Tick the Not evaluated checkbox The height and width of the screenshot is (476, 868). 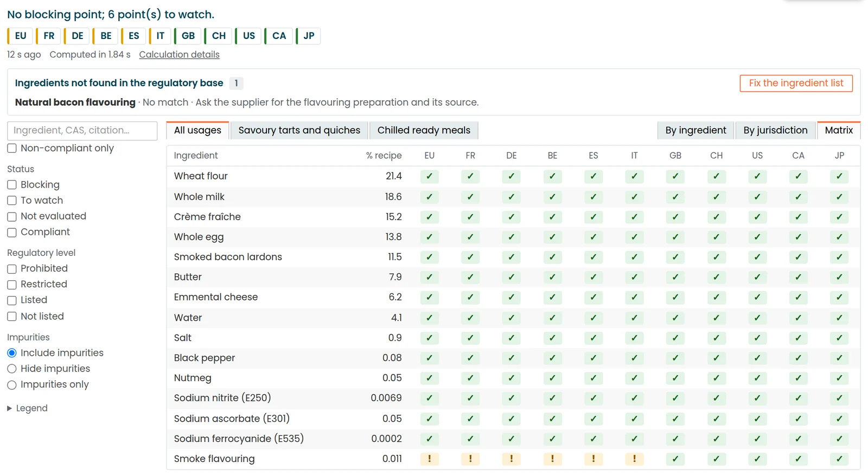coord(12,217)
